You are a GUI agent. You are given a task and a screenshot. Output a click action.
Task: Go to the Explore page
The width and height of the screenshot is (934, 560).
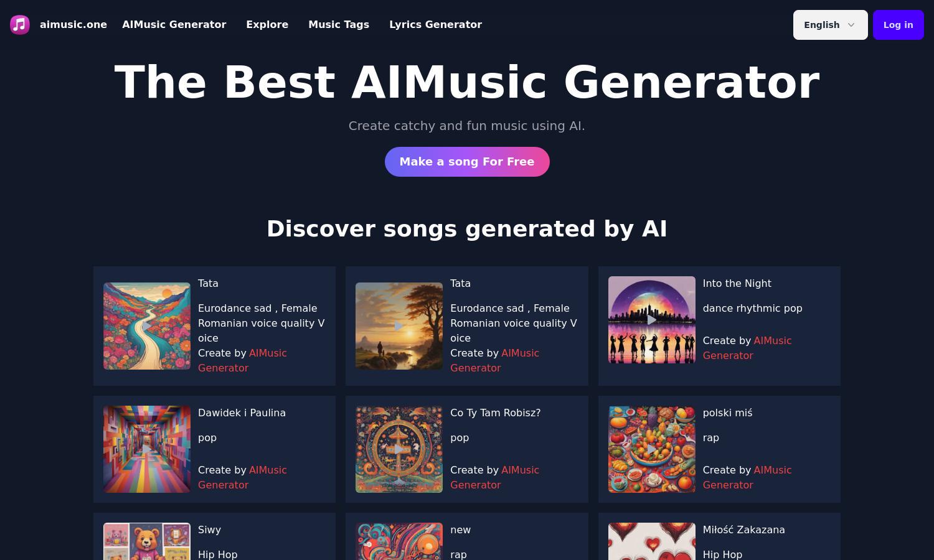pyautogui.click(x=267, y=25)
